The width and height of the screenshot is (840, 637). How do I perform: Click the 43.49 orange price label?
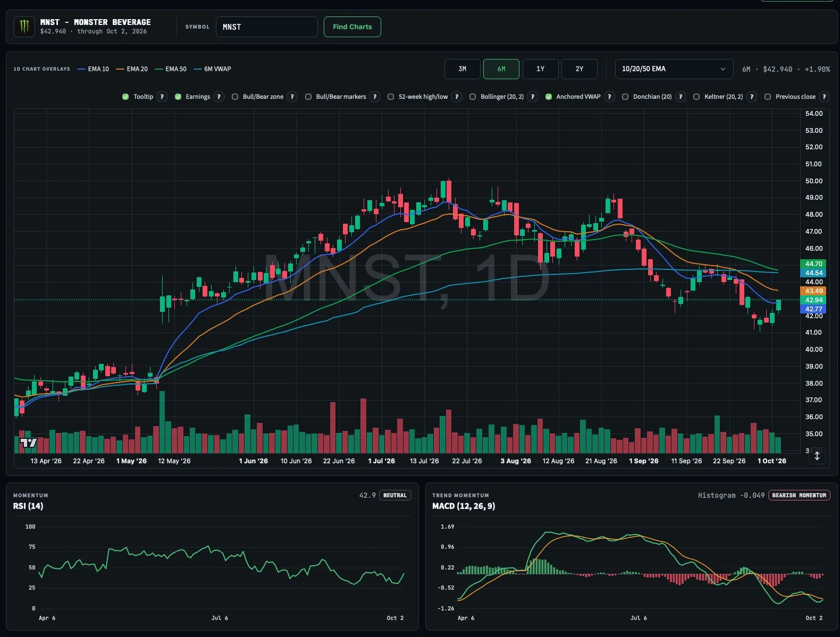tap(813, 291)
